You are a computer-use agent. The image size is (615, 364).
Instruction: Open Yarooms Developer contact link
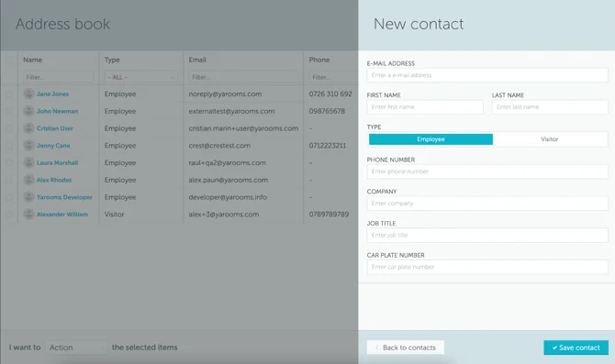(x=64, y=197)
